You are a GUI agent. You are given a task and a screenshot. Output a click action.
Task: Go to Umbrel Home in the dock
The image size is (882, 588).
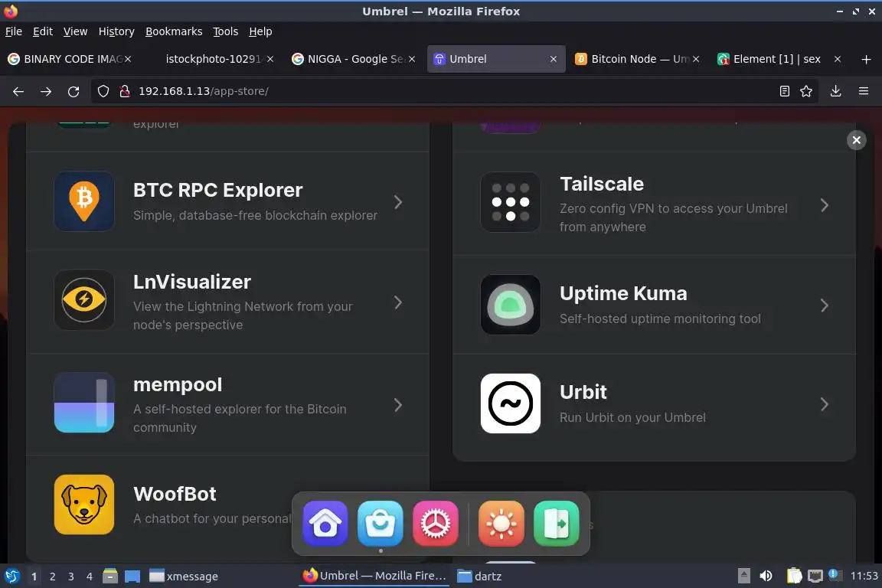coord(325,523)
